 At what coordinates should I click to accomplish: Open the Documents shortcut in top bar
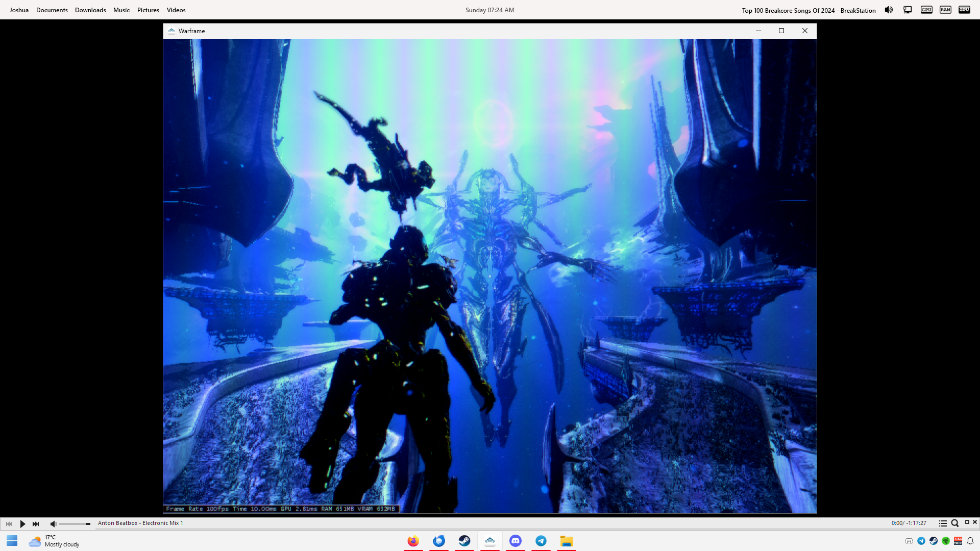52,10
